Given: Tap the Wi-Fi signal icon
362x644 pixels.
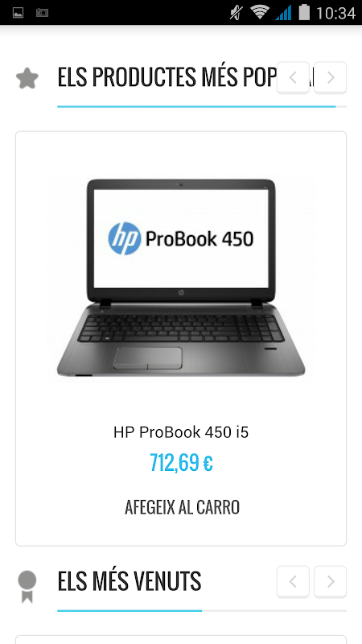Looking at the screenshot, I should click(259, 12).
